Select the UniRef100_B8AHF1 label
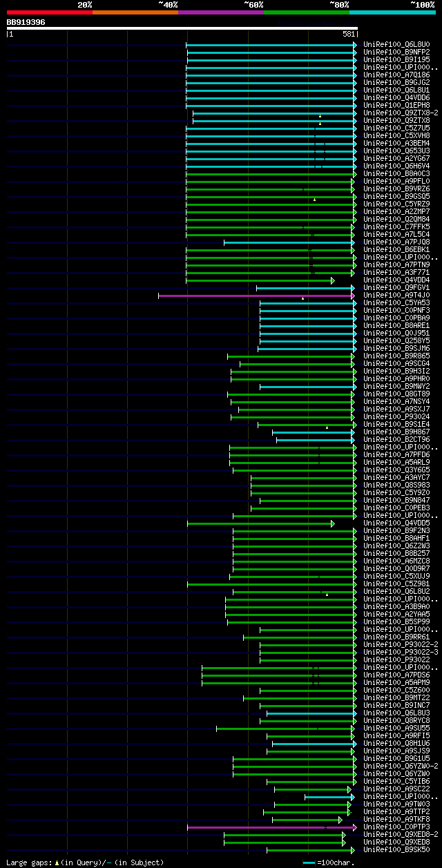 [396, 539]
